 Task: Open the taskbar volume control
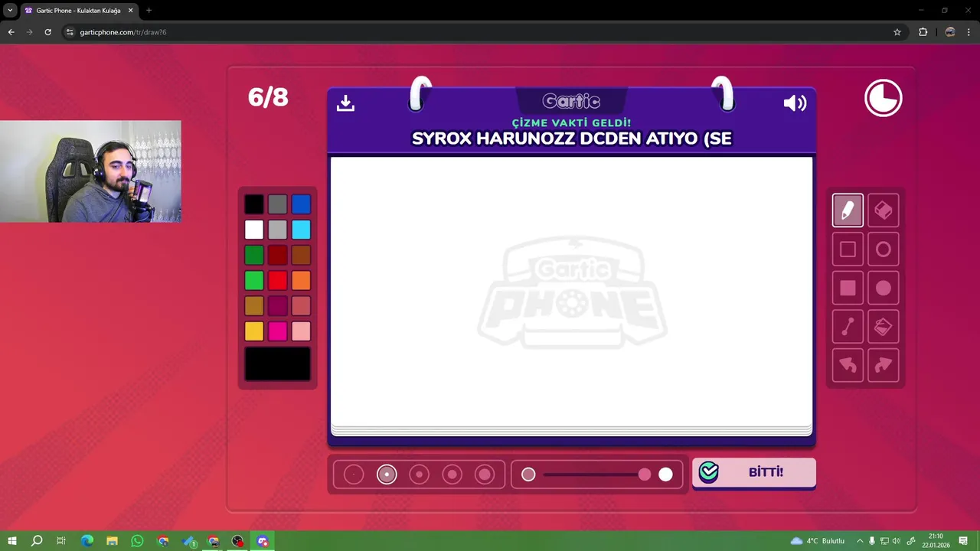897,541
